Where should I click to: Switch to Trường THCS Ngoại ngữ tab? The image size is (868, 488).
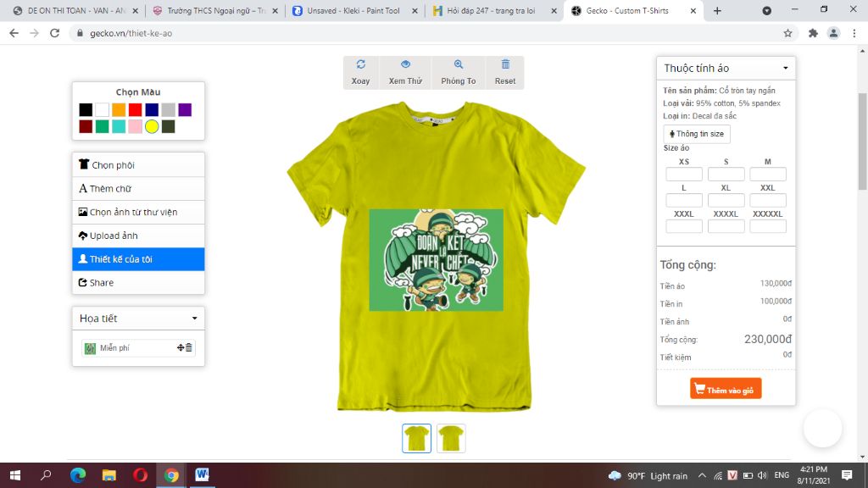click(x=216, y=10)
